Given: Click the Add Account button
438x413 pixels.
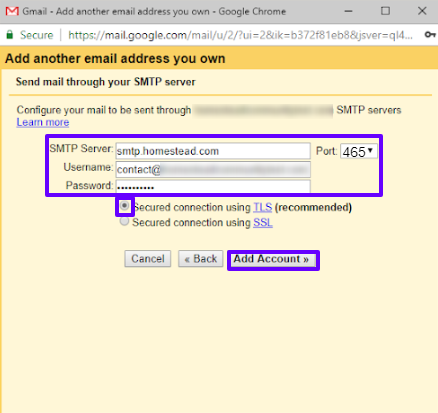Looking at the screenshot, I should (271, 259).
